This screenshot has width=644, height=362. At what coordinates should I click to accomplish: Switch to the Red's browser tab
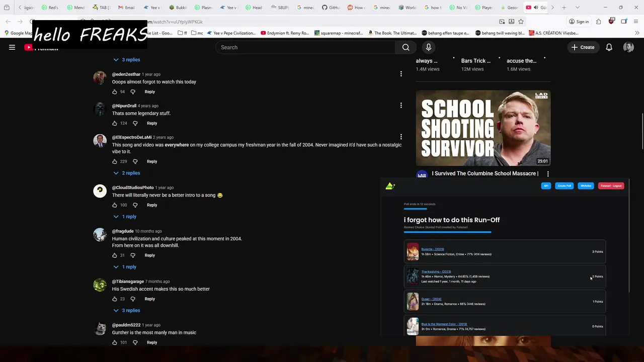pyautogui.click(x=50, y=8)
